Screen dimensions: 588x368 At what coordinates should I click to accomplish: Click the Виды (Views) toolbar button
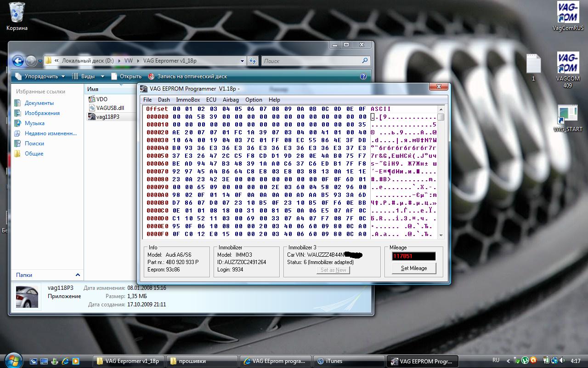coord(84,76)
